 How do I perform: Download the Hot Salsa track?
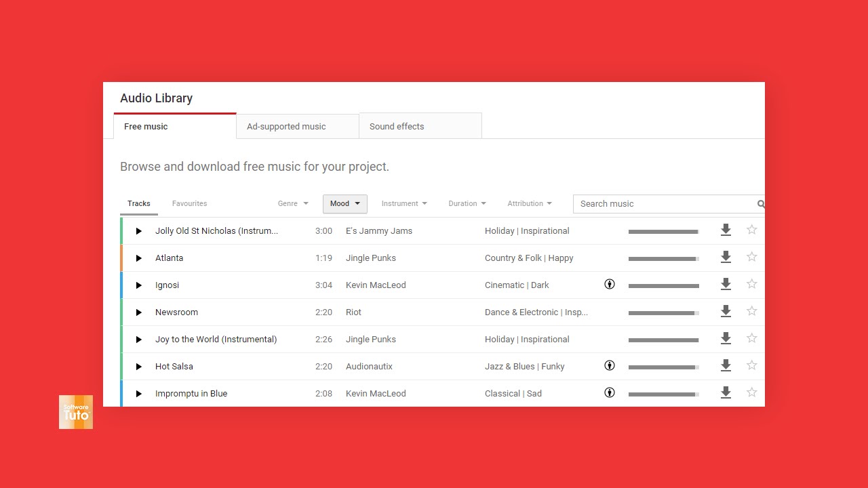[726, 366]
